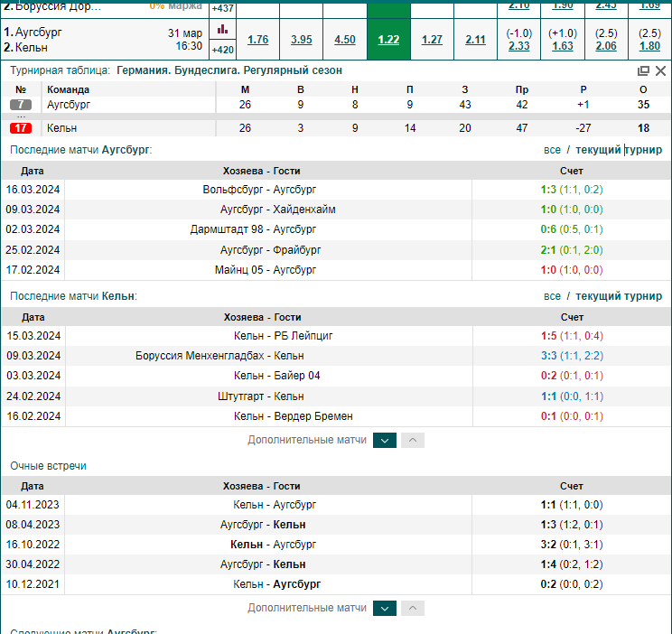Image resolution: width=672 pixels, height=634 pixels.
Task: Expand additional head-to-head matches
Action: pos(385,609)
